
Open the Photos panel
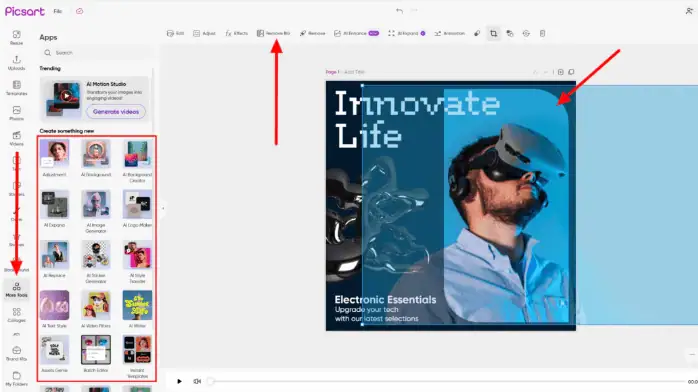point(16,113)
